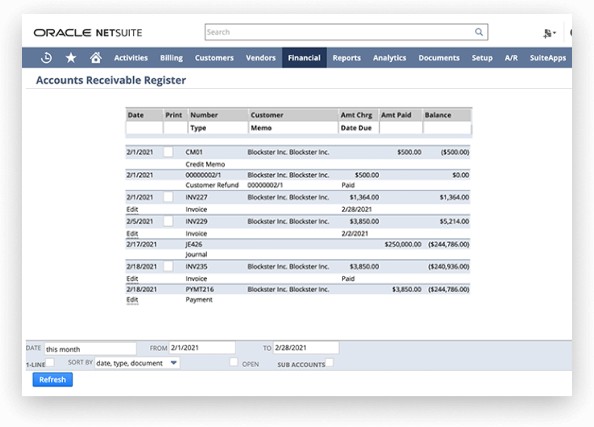Click the Accounts Receivable Register title

(x=111, y=80)
